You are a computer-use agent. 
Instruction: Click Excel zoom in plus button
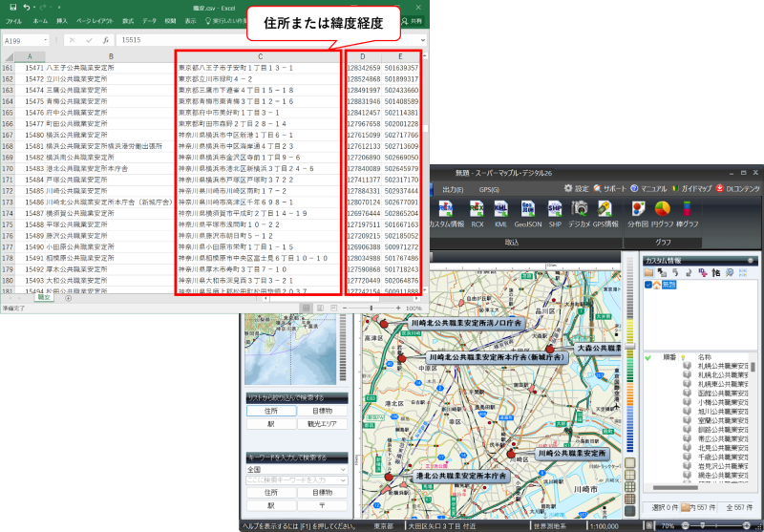[398, 308]
